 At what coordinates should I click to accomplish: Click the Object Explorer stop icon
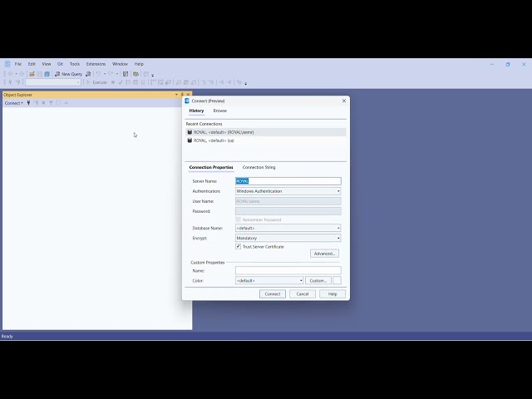coord(43,103)
